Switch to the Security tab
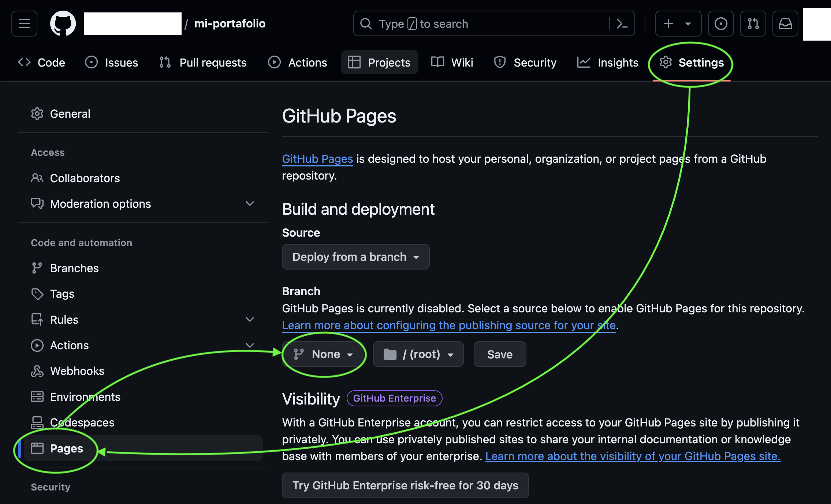Screen dimensions: 831x504 pyautogui.click(x=525, y=63)
